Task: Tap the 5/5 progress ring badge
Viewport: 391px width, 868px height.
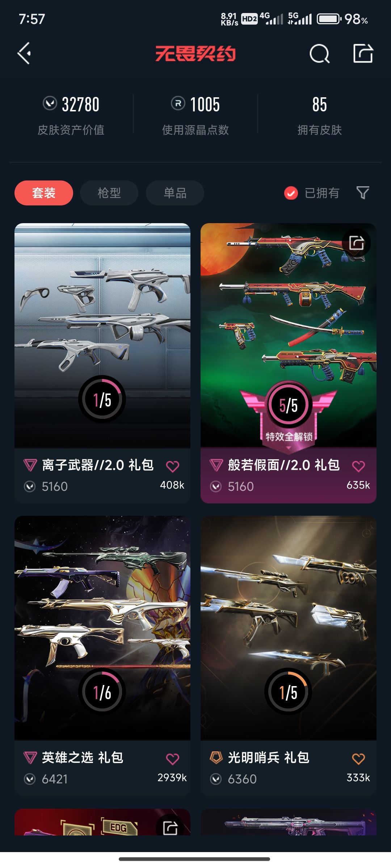Action: tap(289, 405)
